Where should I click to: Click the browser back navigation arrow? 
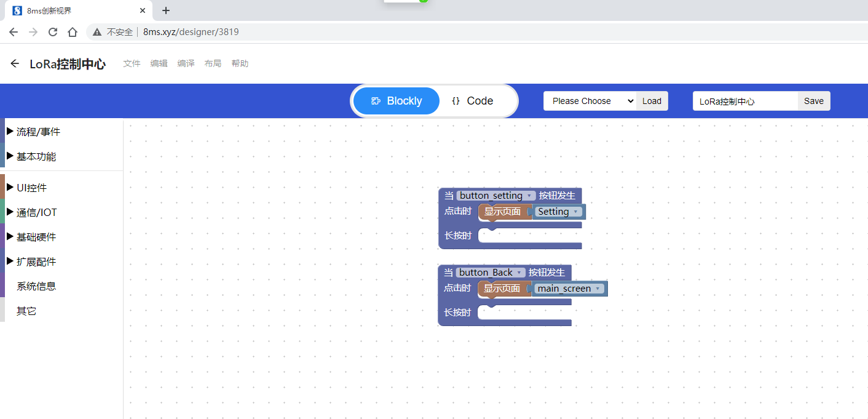point(14,32)
